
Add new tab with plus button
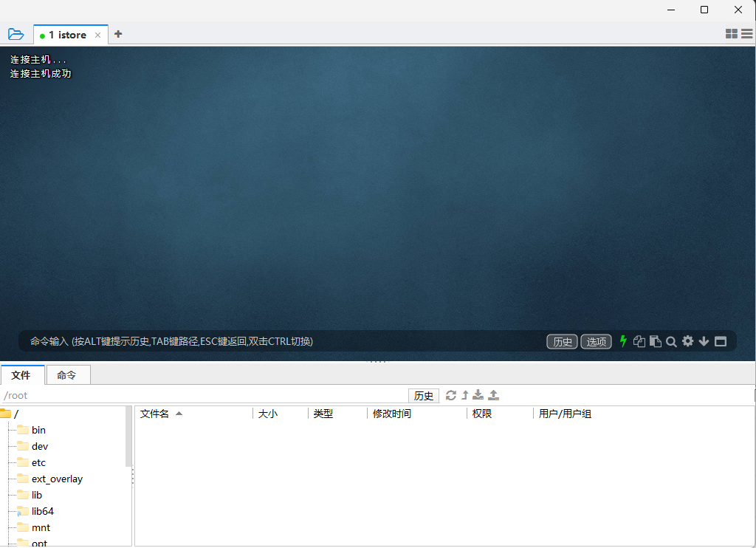pos(118,34)
